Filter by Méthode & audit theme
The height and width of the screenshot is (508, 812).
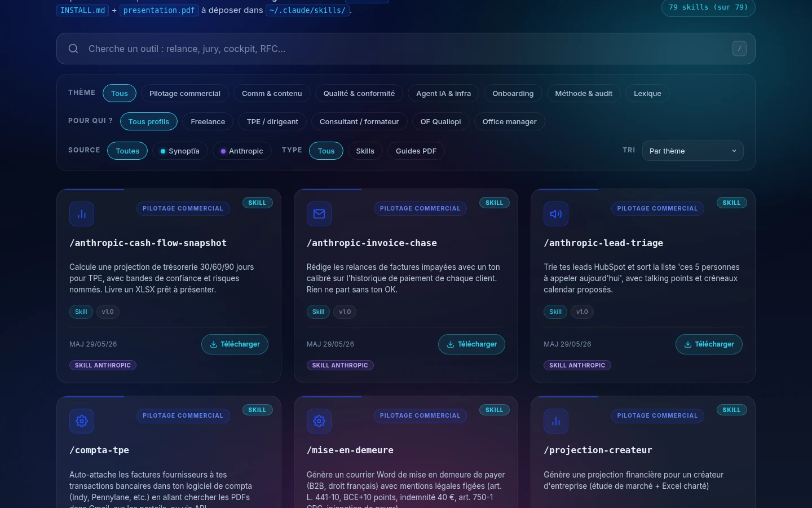click(x=584, y=93)
